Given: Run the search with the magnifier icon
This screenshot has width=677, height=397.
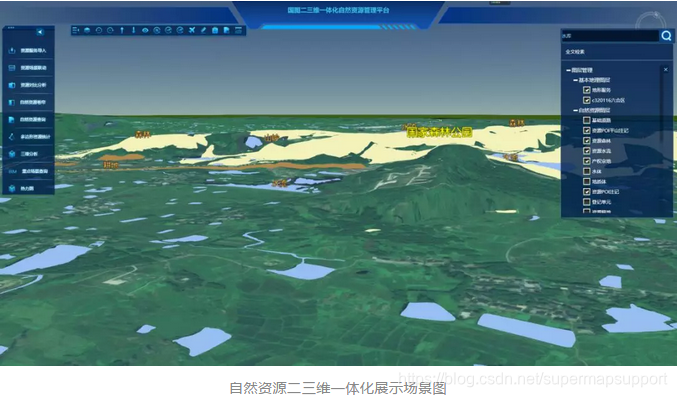Looking at the screenshot, I should pyautogui.click(x=666, y=36).
